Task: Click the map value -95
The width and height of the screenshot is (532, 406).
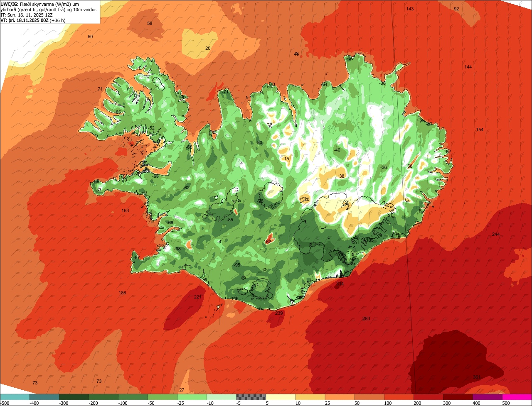Action: pyautogui.click(x=236, y=265)
